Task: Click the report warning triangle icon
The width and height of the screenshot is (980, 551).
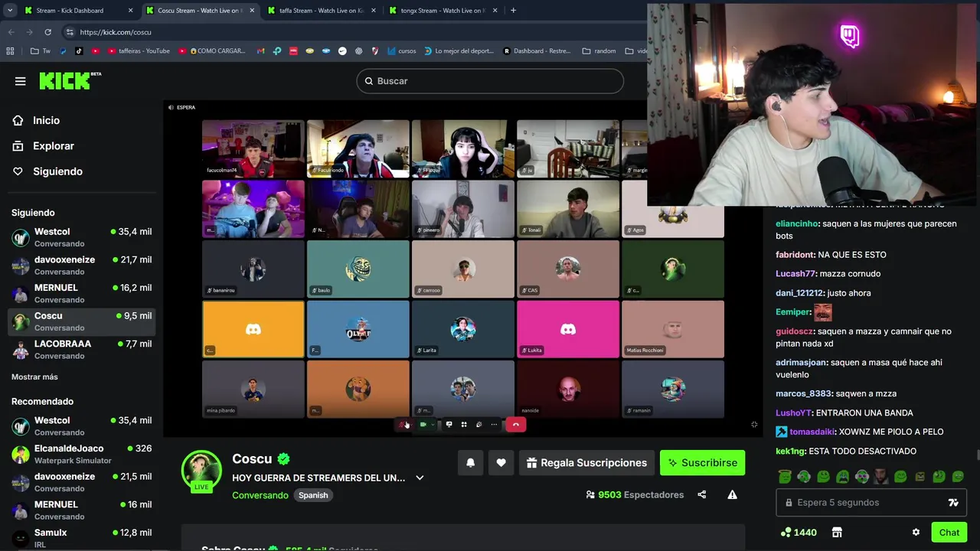Action: click(x=733, y=494)
